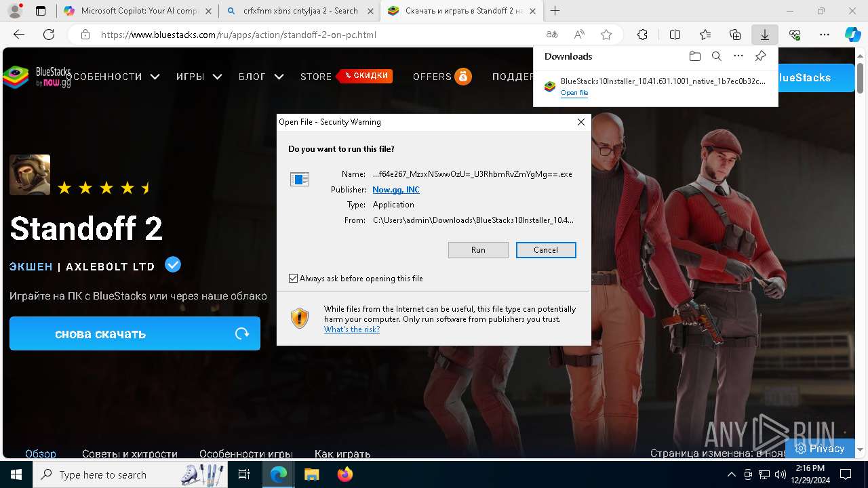Click the translate page icon in address bar
Viewport: 868px width, 488px height.
(x=552, y=35)
